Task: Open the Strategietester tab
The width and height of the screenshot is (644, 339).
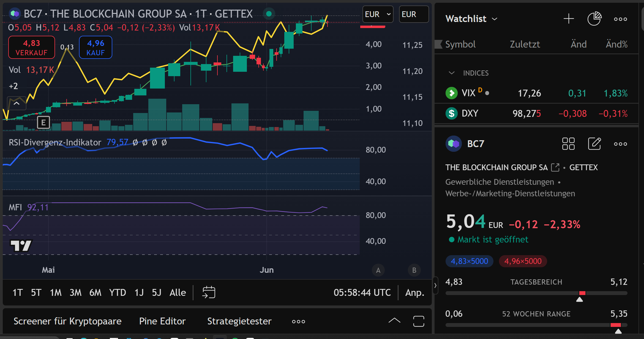Action: point(239,321)
